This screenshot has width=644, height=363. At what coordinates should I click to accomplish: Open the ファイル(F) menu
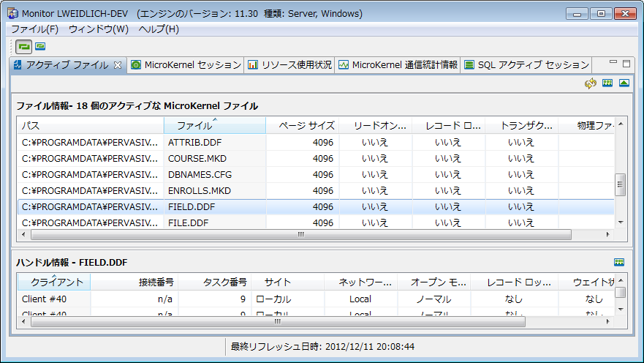click(x=34, y=29)
